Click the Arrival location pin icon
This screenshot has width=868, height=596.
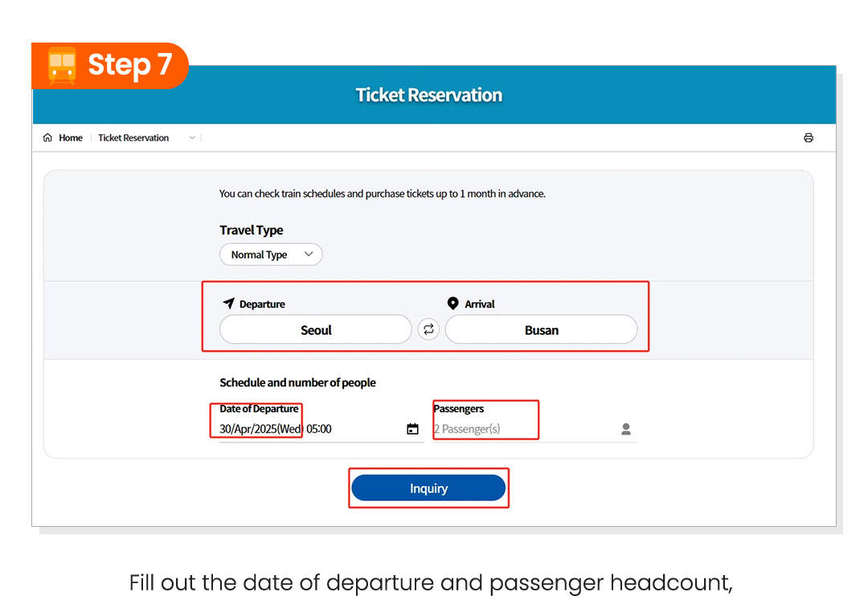pyautogui.click(x=453, y=304)
